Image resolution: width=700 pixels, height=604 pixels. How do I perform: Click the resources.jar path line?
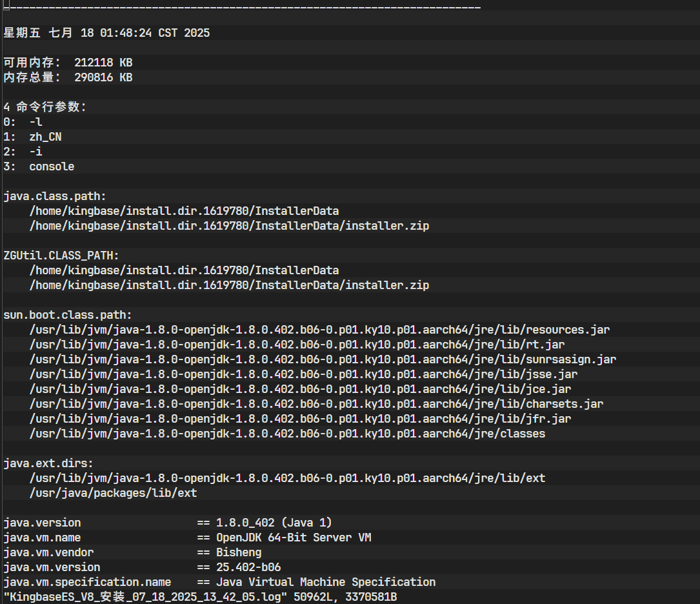pos(319,330)
